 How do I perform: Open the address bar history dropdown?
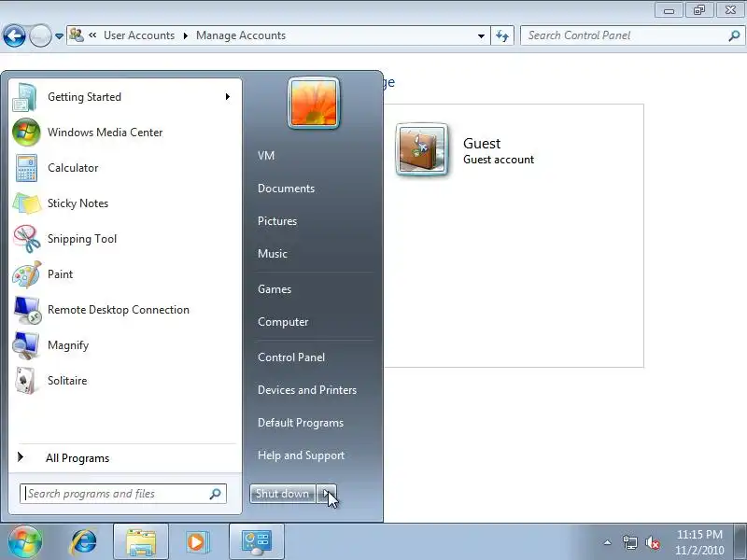tap(481, 35)
